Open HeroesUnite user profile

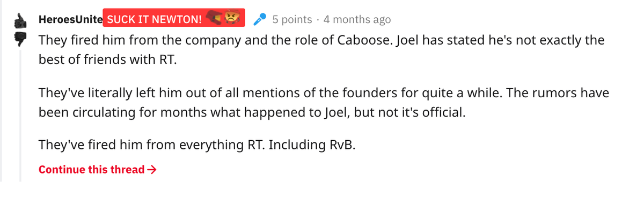pyautogui.click(x=70, y=19)
